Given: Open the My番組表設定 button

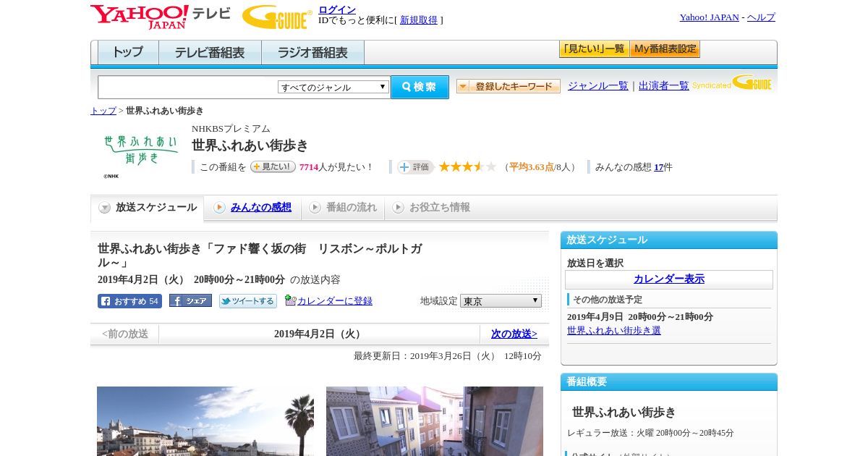Looking at the screenshot, I should click(x=665, y=49).
